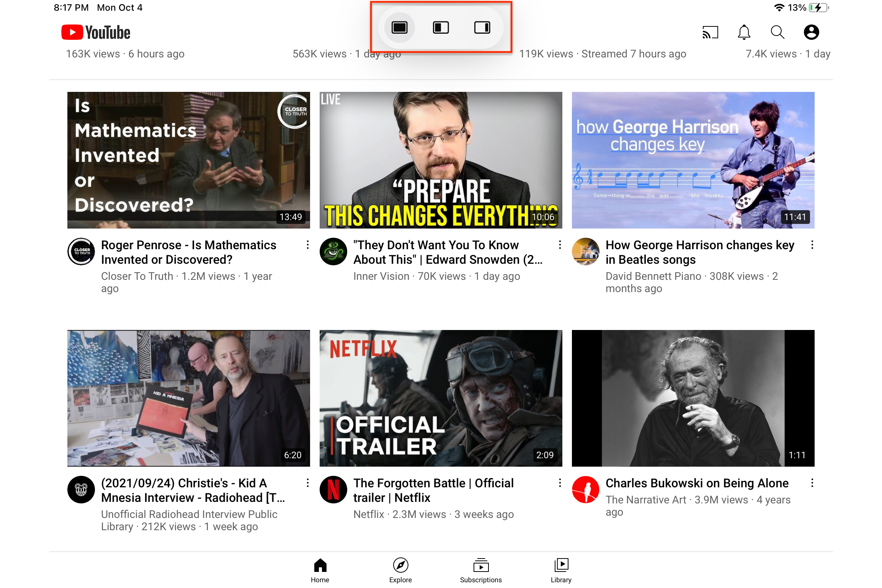The height and width of the screenshot is (588, 882).
Task: Play the Kid A Mnesia interview thumbnail
Action: click(x=189, y=398)
